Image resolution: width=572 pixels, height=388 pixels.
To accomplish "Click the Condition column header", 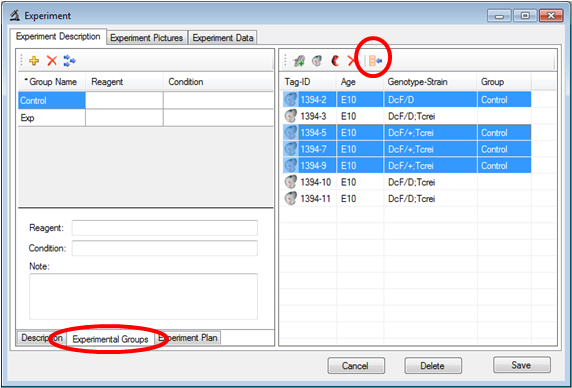I will click(218, 82).
